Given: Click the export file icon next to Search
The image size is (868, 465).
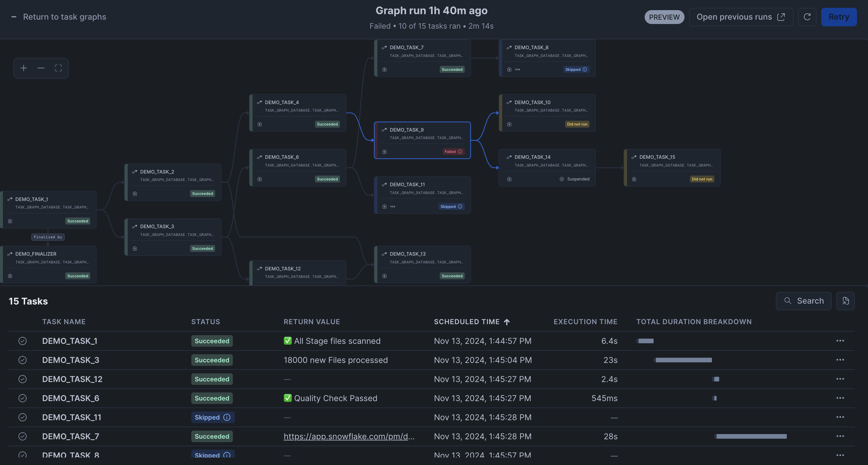Looking at the screenshot, I should click(x=845, y=301).
